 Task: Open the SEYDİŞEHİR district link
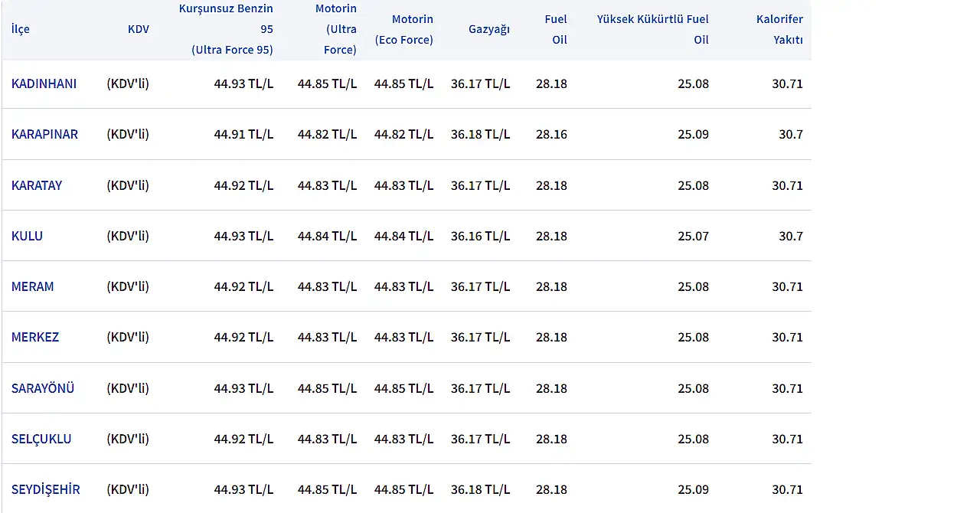click(45, 489)
